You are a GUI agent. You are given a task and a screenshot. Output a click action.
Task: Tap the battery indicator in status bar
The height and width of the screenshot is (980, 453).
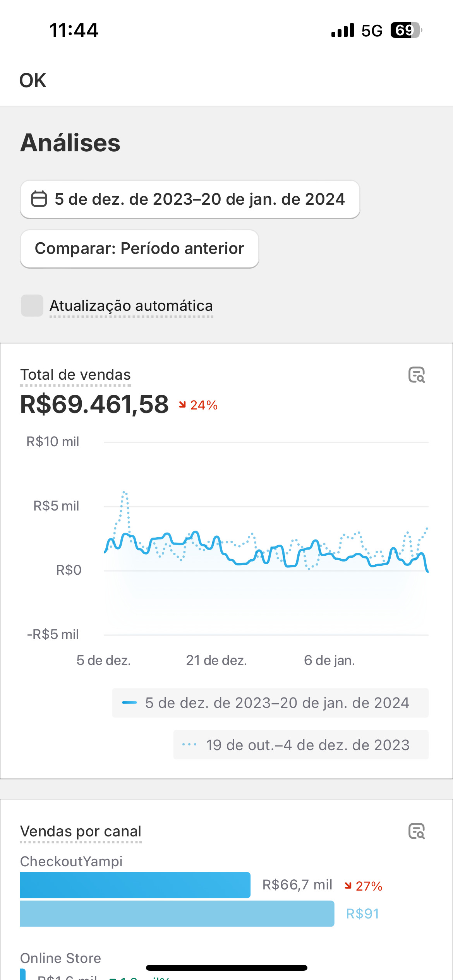pyautogui.click(x=406, y=30)
